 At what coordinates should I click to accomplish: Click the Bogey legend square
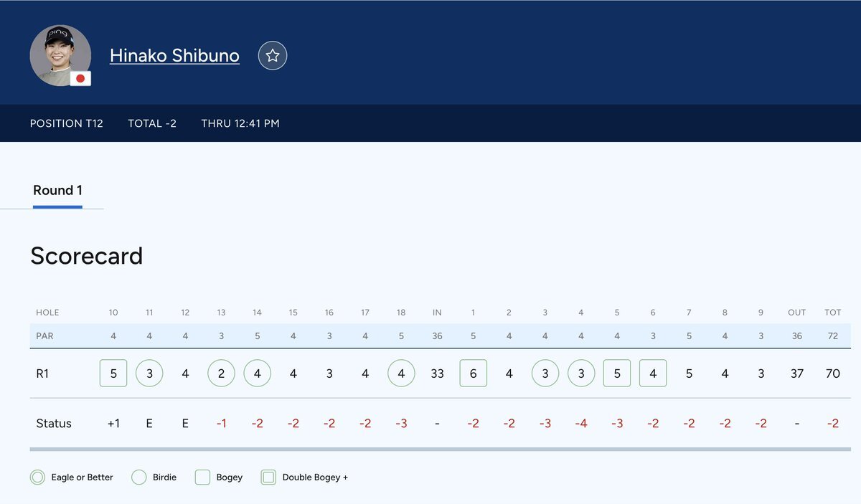[x=202, y=477]
